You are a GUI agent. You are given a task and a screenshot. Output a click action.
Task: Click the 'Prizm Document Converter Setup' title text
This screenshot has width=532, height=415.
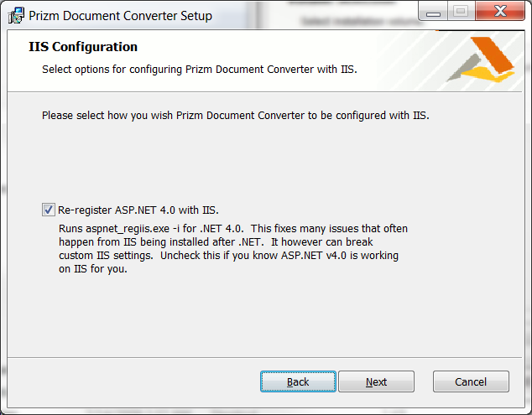click(121, 16)
